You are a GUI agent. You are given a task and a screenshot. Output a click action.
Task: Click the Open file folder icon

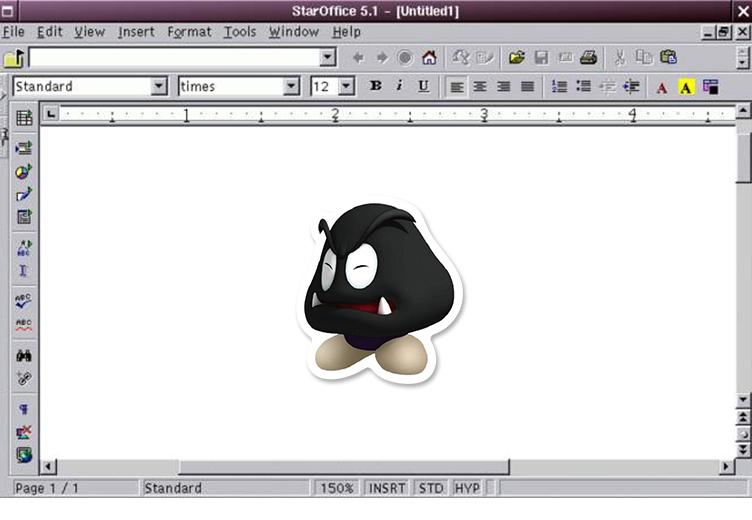point(517,58)
